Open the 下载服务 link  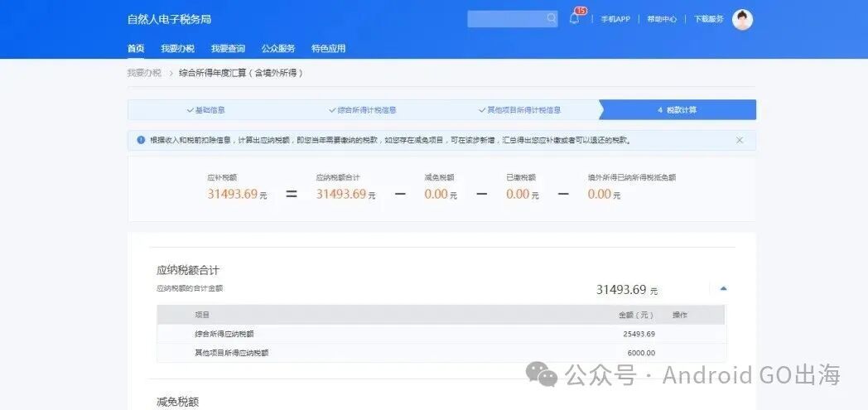point(709,19)
